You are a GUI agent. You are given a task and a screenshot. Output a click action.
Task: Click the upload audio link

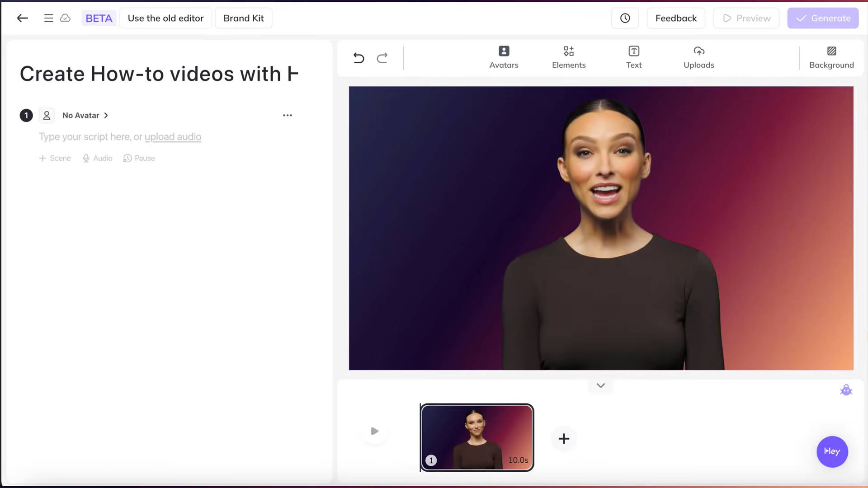[x=173, y=136]
